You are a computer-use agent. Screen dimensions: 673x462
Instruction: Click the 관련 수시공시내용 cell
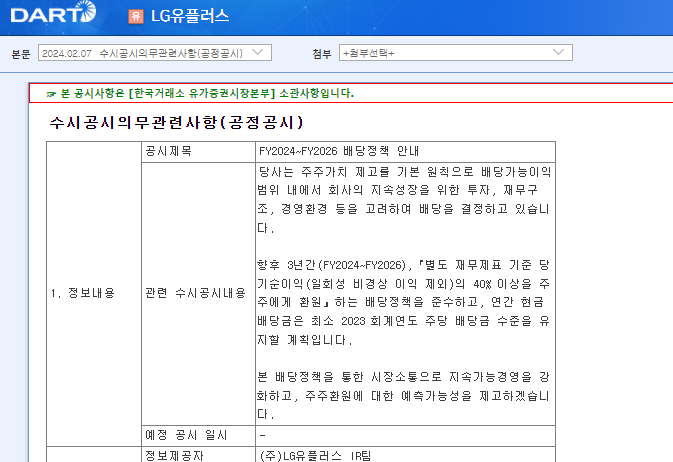tap(198, 294)
